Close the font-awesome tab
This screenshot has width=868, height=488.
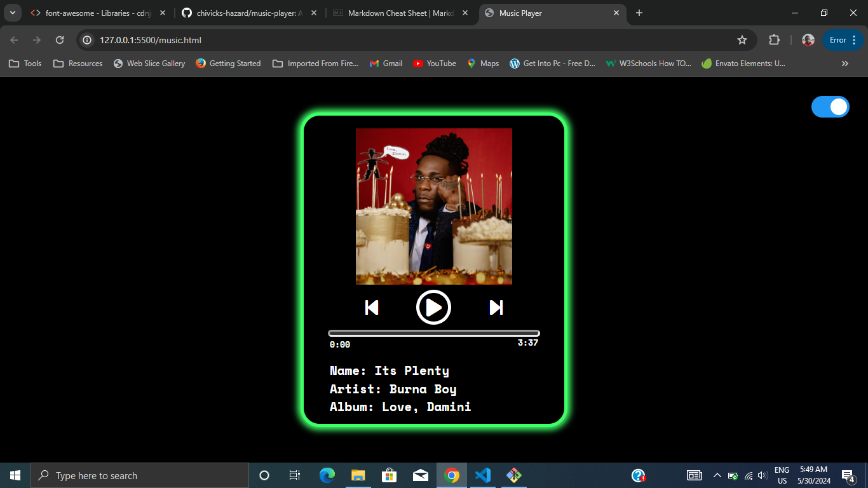163,13
